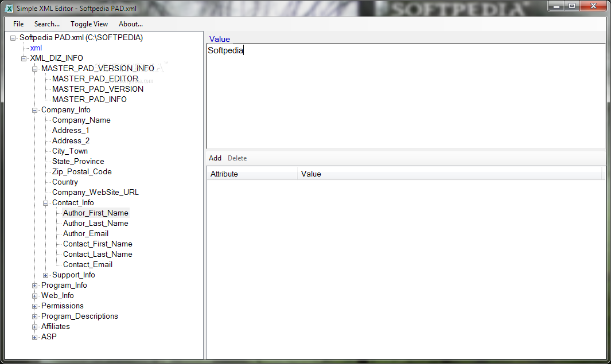Click the Value column header in attribute table

pyautogui.click(x=450, y=174)
